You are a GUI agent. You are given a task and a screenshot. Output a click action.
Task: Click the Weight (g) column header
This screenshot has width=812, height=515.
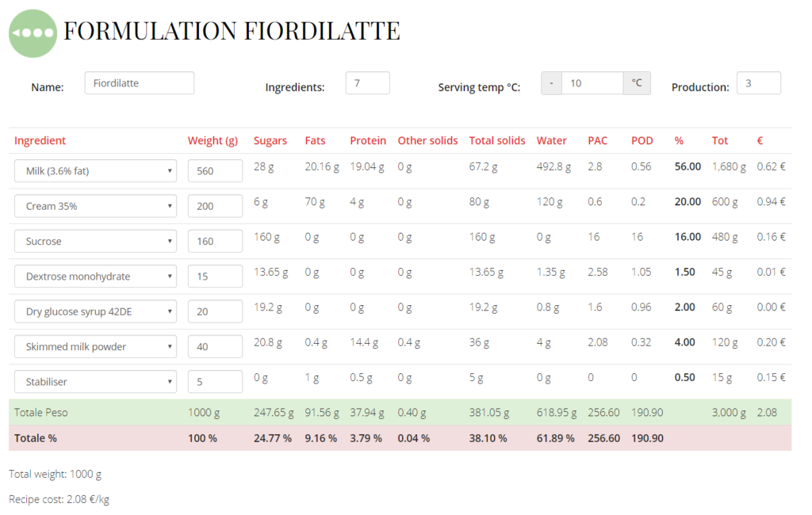point(213,141)
